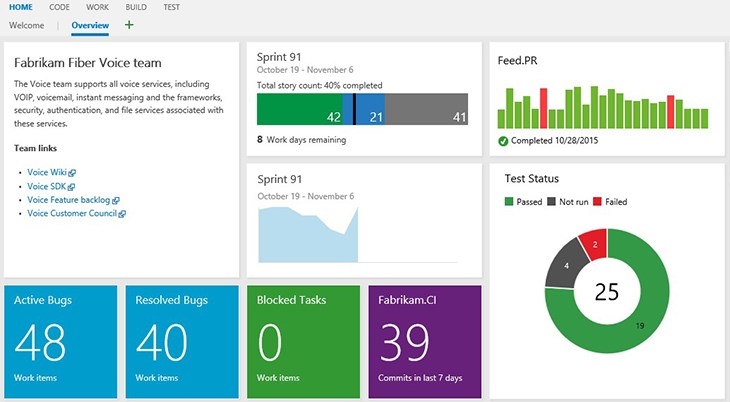Select the Overview dashboard tab
730x402 pixels.
[x=90, y=25]
